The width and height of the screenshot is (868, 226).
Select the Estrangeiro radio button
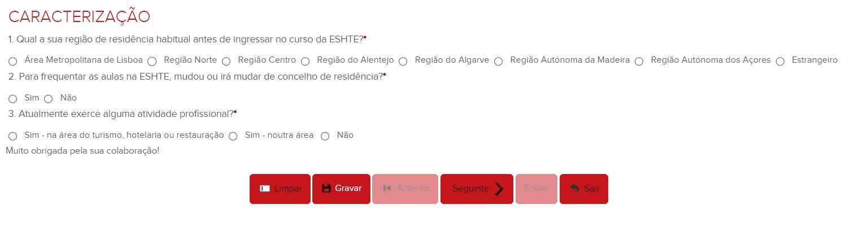click(x=780, y=60)
